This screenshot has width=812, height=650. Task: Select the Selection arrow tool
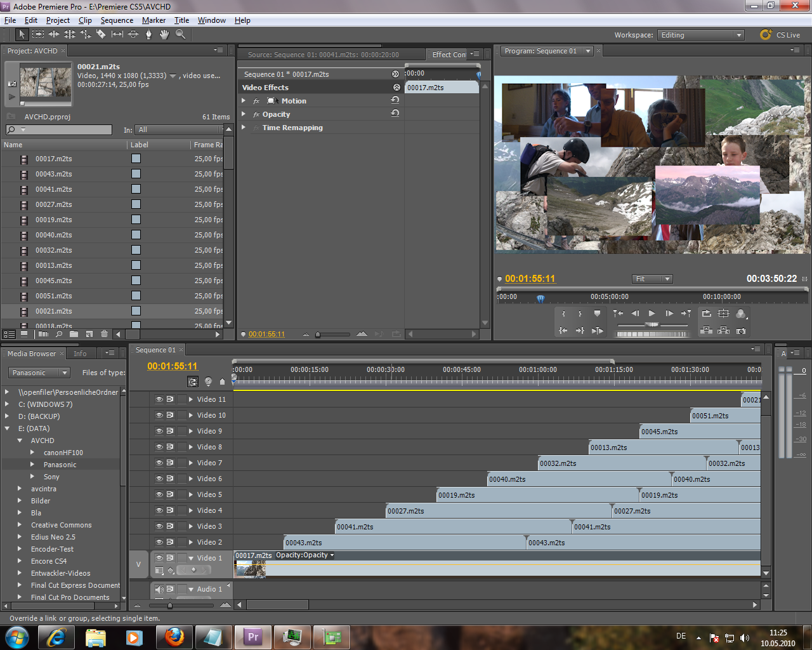click(22, 34)
